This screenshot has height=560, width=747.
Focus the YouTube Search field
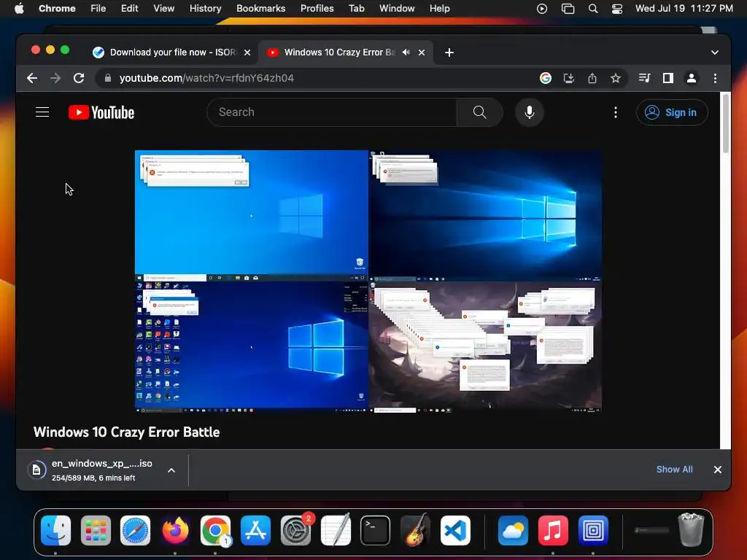point(332,112)
